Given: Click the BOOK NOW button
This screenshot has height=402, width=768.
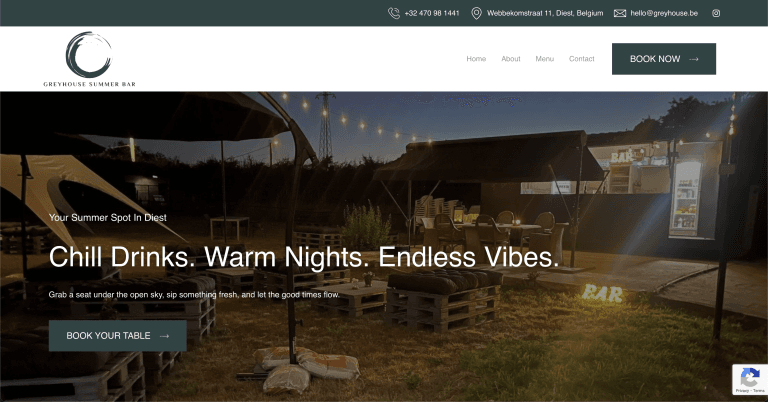Looking at the screenshot, I should pos(664,59).
